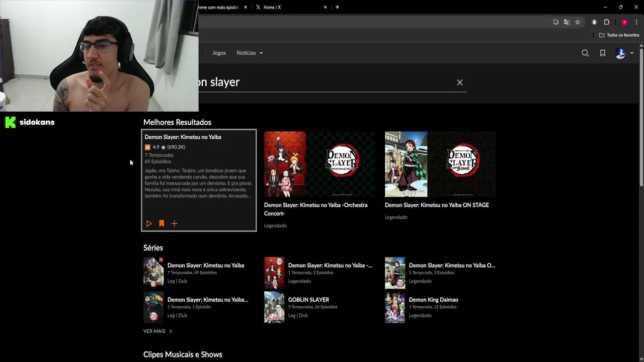Open the Crunchyroll watchlist bookmark icon
This screenshot has height=362, width=644.
tap(602, 53)
